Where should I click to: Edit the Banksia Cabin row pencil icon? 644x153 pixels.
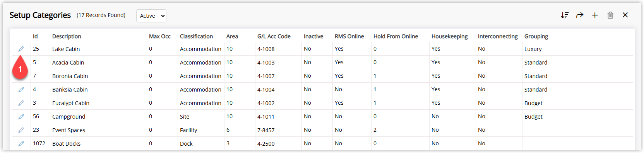pyautogui.click(x=21, y=90)
